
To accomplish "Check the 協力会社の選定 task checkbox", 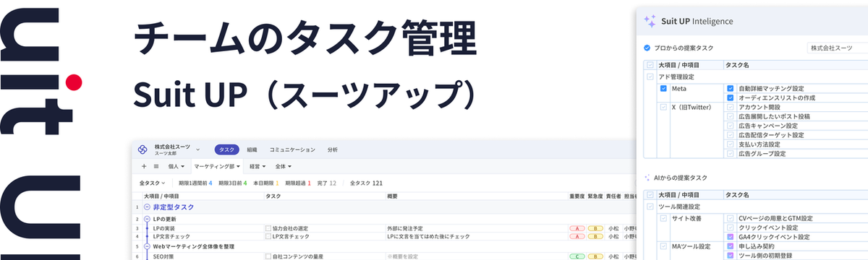I will [268, 228].
